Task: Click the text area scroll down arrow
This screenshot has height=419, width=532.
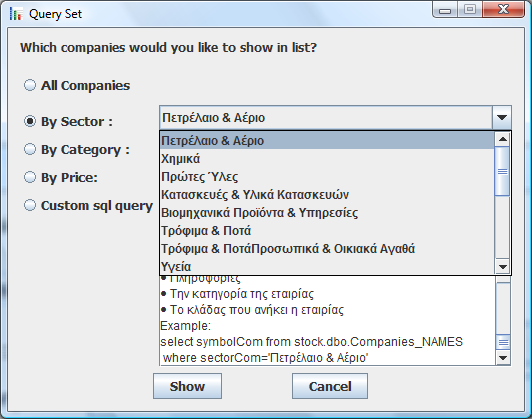Action: (503, 358)
